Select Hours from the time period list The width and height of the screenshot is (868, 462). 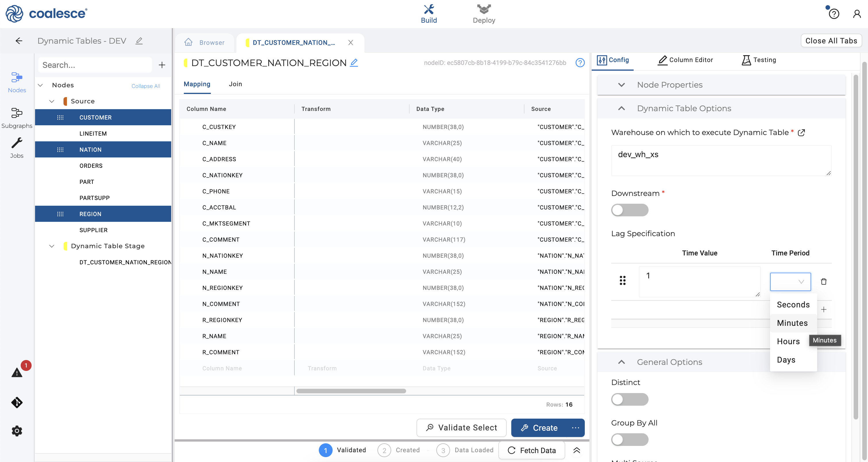788,341
